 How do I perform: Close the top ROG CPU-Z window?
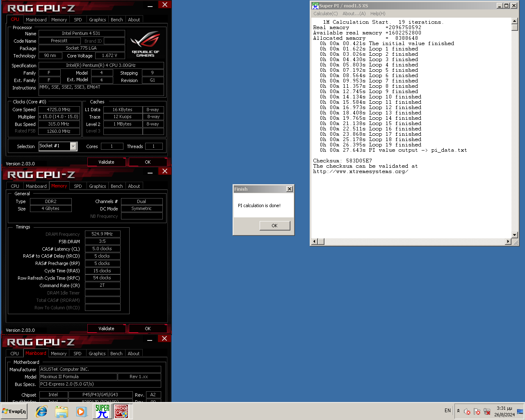(x=164, y=5)
